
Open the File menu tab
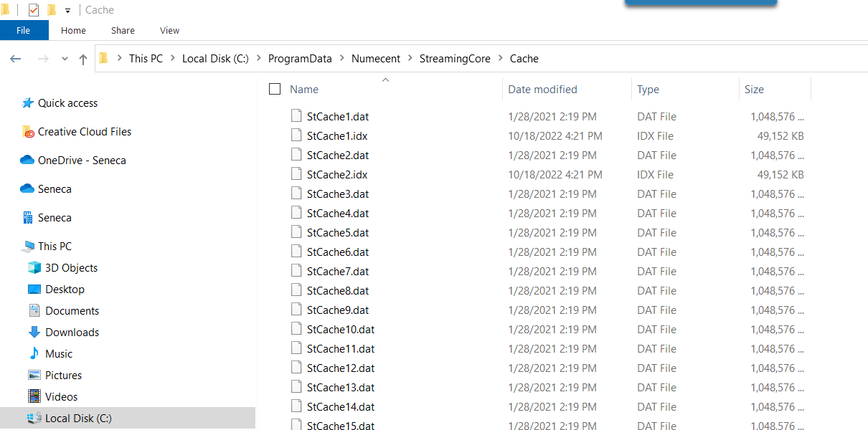tap(24, 31)
